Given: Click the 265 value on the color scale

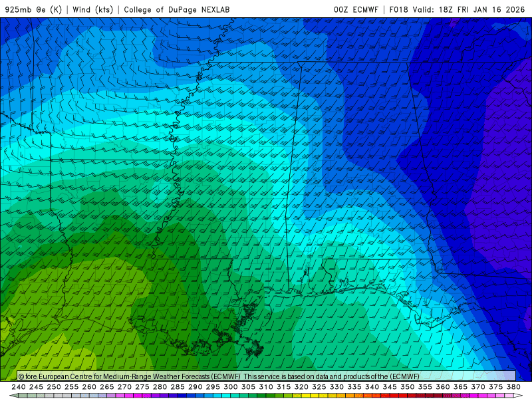Looking at the screenshot, I should click(107, 387).
